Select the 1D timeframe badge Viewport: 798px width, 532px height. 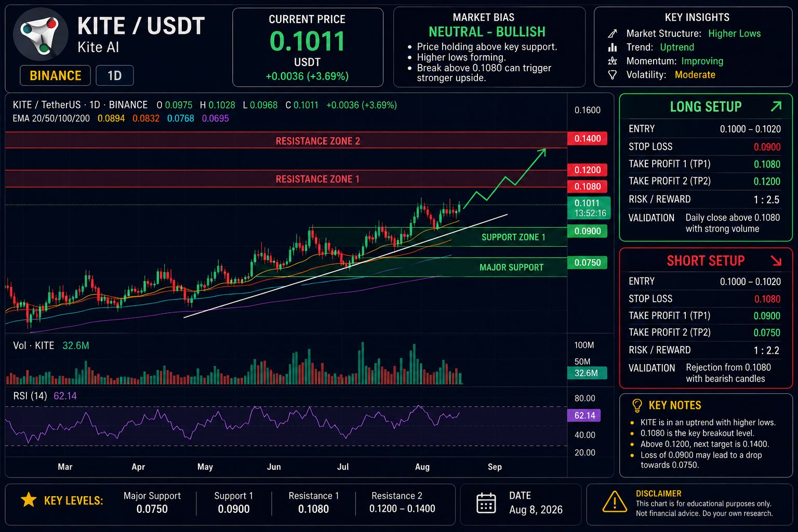[114, 75]
